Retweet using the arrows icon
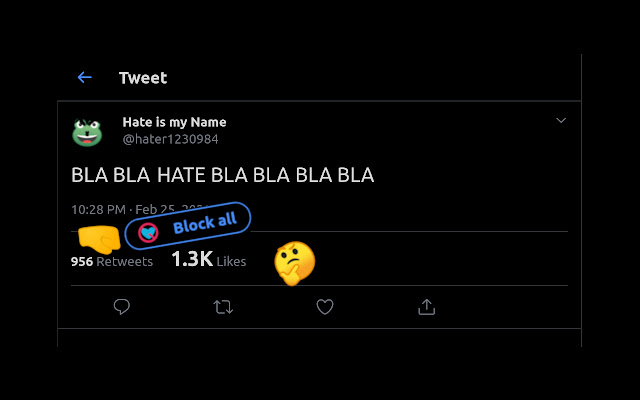This screenshot has width=640, height=400. click(x=223, y=307)
